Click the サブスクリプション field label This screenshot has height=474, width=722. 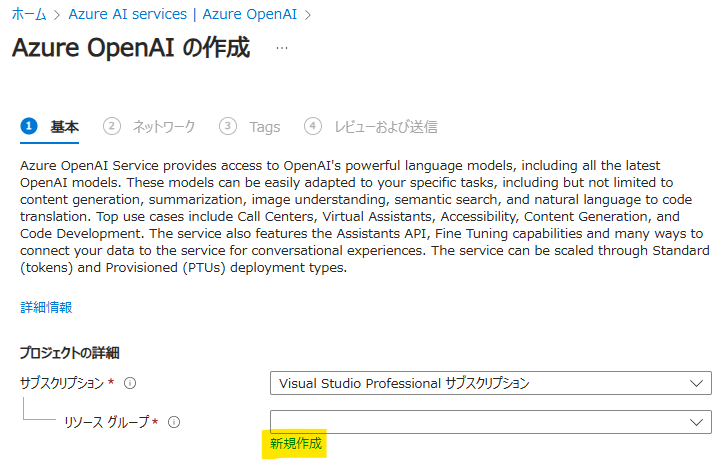[x=62, y=383]
